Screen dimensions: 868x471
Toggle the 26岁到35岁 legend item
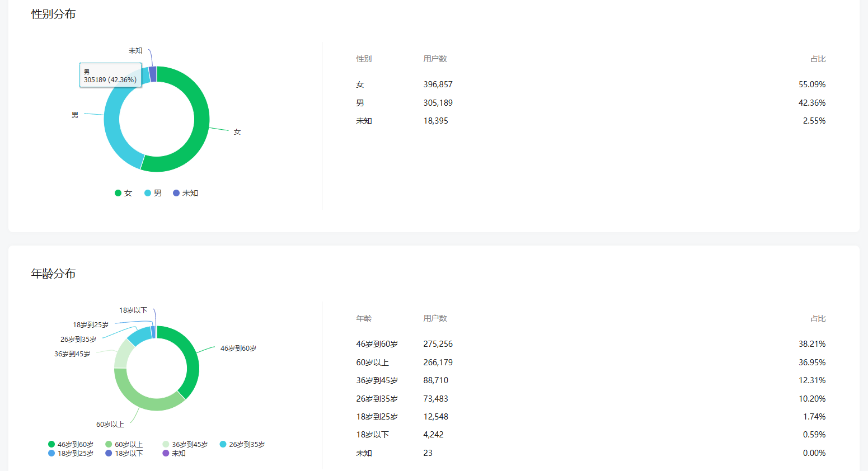click(x=242, y=445)
